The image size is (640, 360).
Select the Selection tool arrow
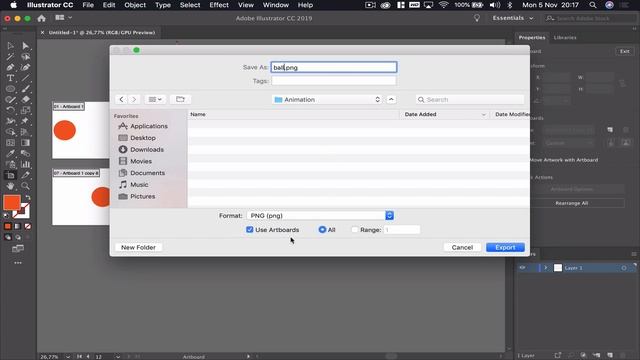[10, 46]
